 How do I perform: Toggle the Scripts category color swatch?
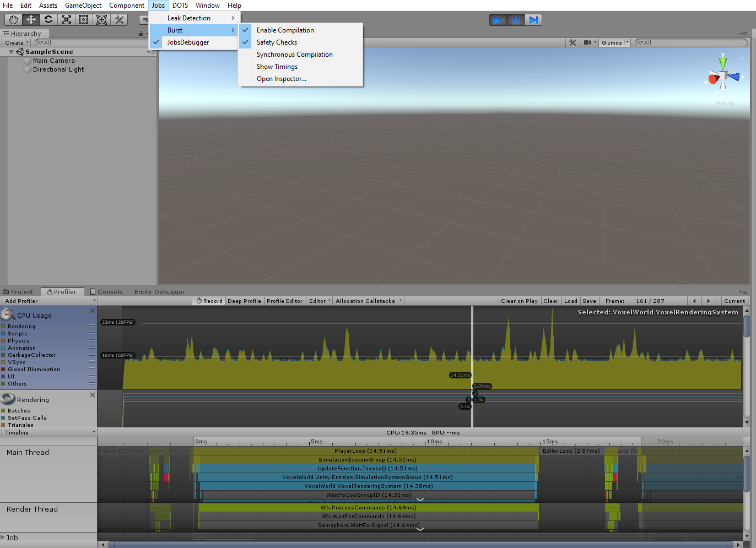(3, 334)
